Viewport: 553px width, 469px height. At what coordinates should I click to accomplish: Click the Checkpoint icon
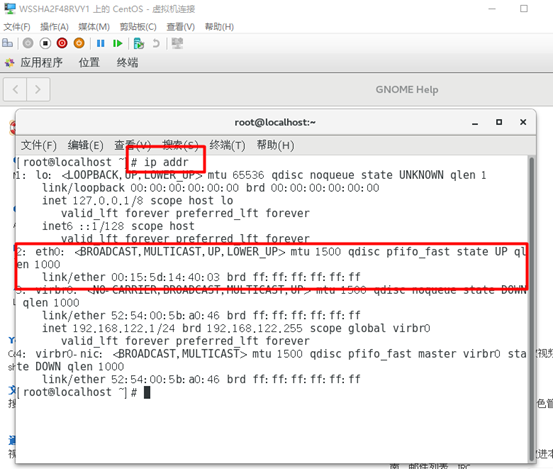pos(139,43)
